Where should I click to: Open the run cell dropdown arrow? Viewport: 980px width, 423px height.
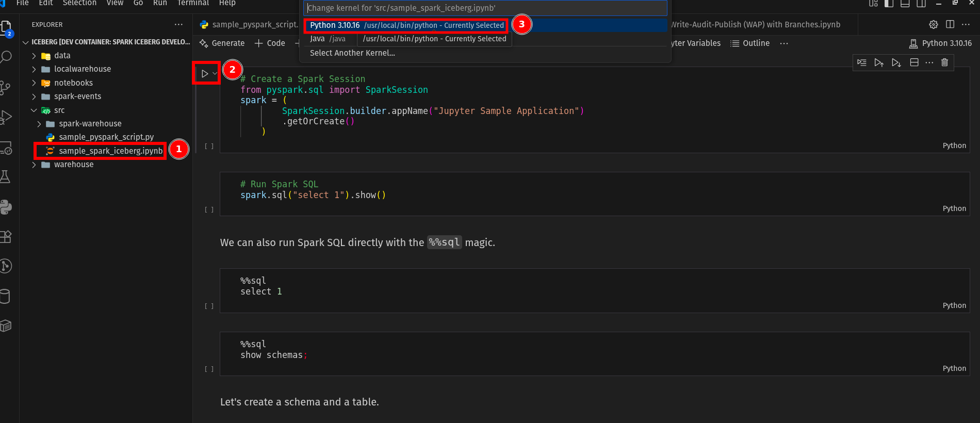215,74
